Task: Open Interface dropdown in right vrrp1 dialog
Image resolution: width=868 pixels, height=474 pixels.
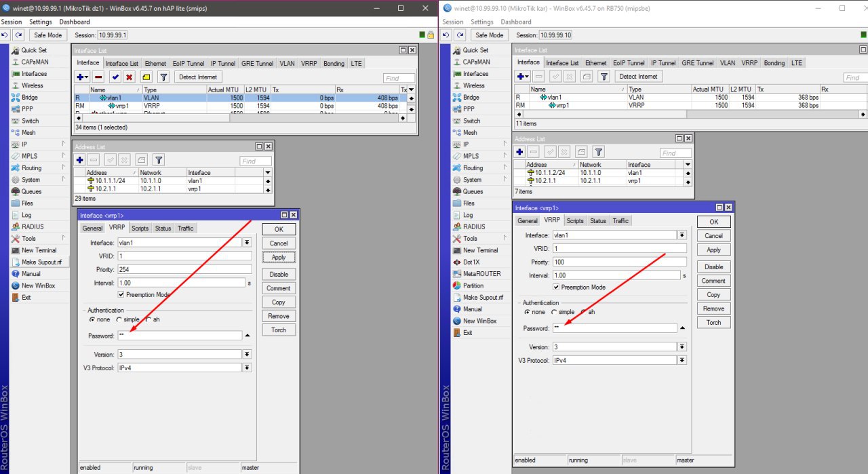Action: [682, 235]
